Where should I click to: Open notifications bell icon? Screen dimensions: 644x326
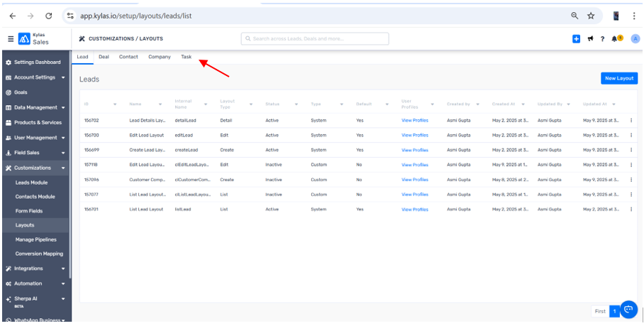(x=614, y=38)
